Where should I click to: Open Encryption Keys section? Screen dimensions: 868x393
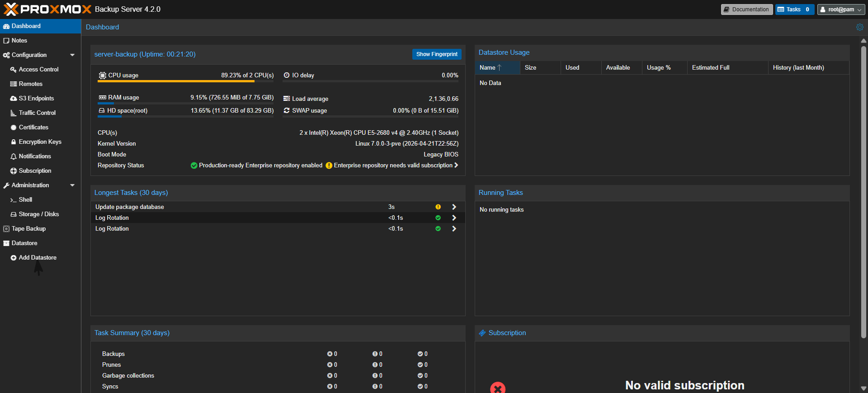coord(40,142)
